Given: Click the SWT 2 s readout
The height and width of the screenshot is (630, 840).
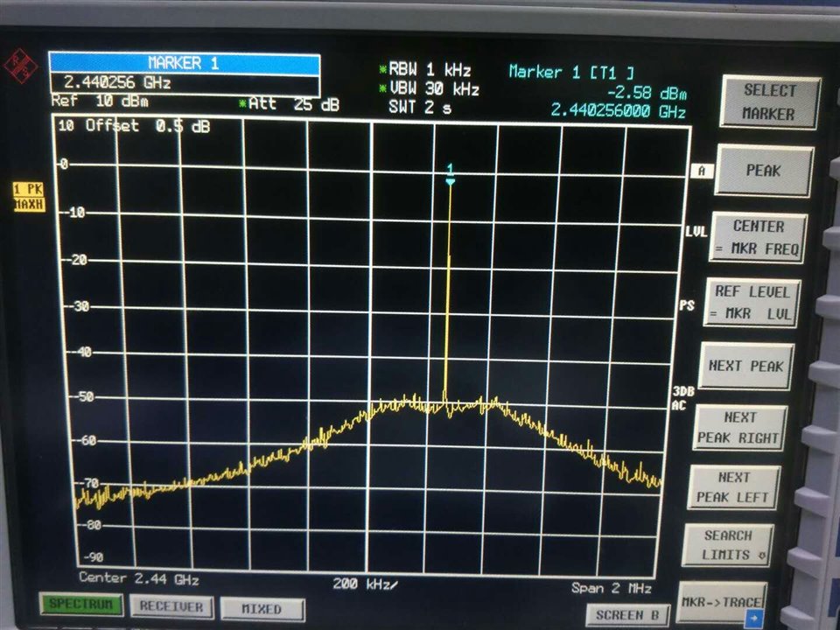Looking at the screenshot, I should [421, 107].
